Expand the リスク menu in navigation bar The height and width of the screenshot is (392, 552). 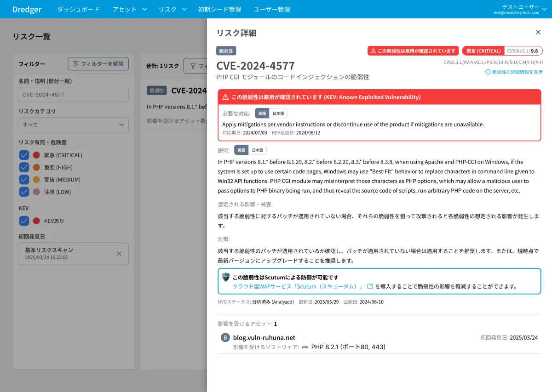pos(172,9)
